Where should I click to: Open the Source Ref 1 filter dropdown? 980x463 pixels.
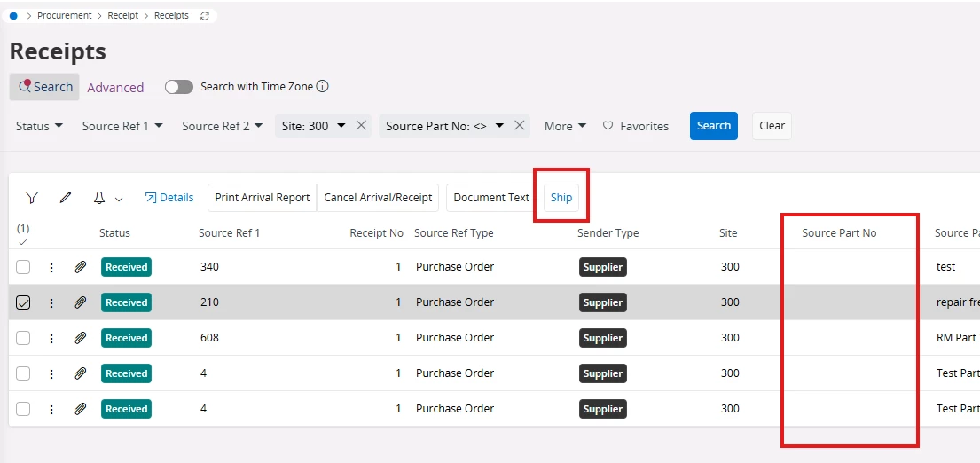point(122,126)
